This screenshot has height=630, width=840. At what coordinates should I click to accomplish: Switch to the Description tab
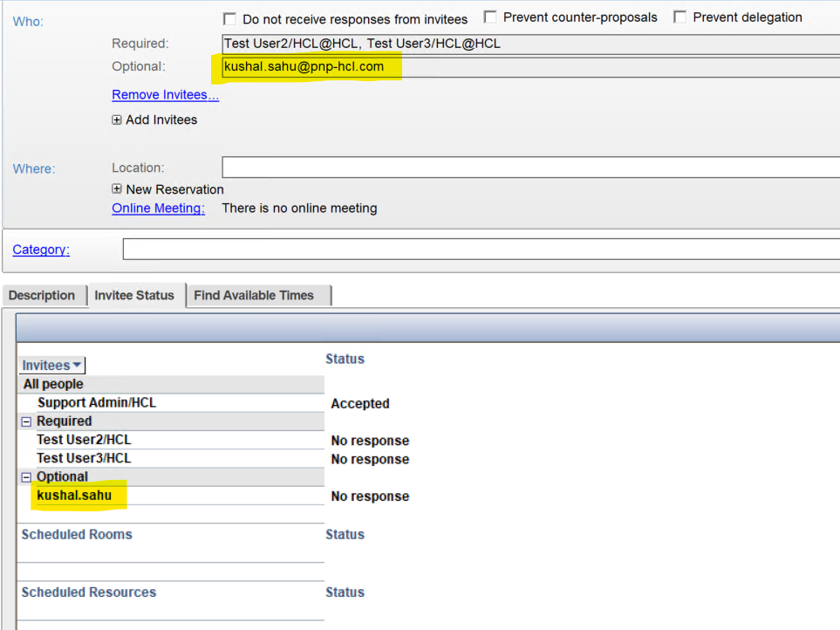(42, 296)
